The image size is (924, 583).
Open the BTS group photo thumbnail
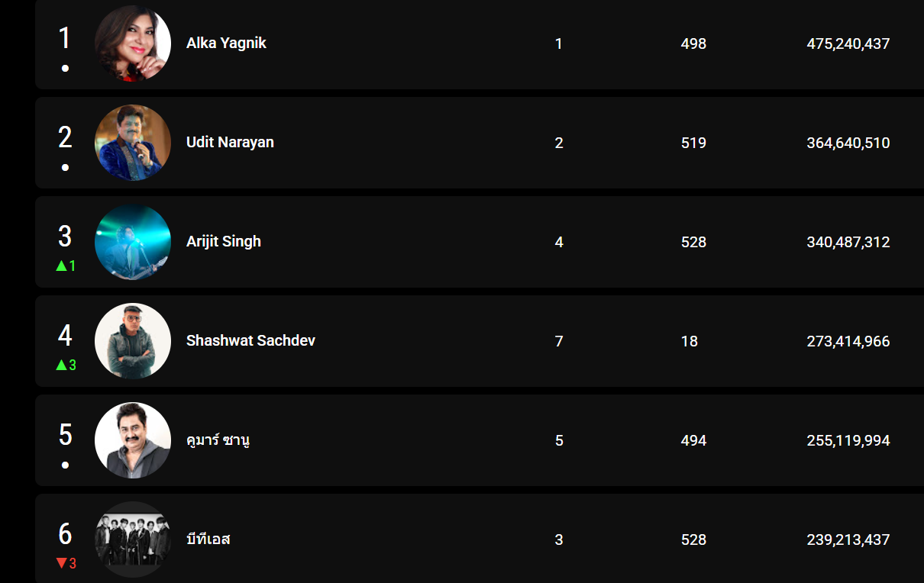133,540
